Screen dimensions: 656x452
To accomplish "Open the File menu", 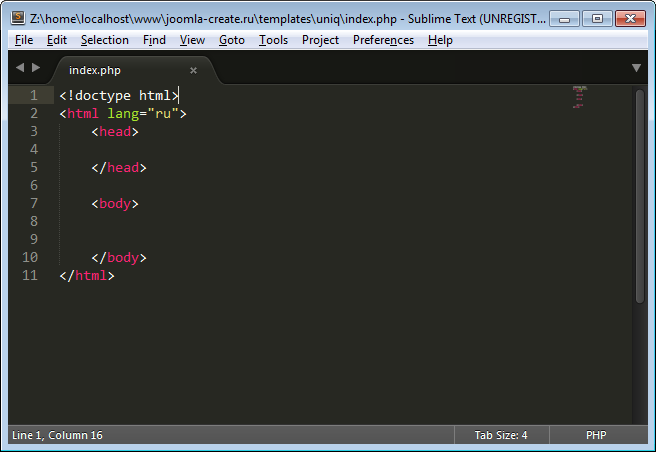I will click(x=24, y=40).
